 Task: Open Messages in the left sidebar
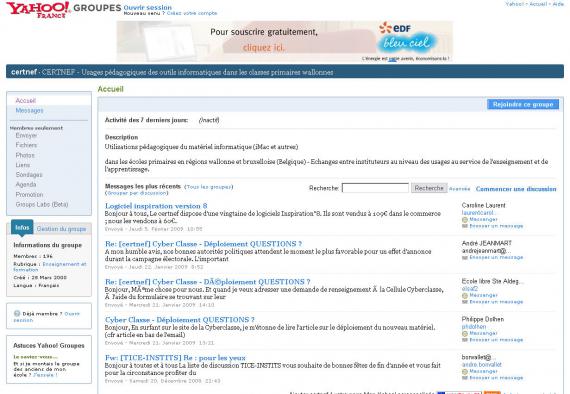click(29, 110)
